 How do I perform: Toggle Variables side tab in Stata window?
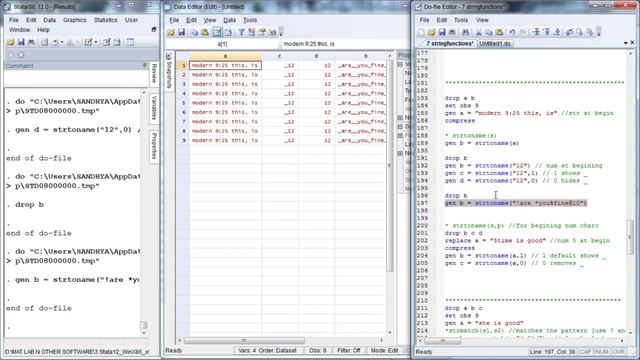[x=154, y=108]
